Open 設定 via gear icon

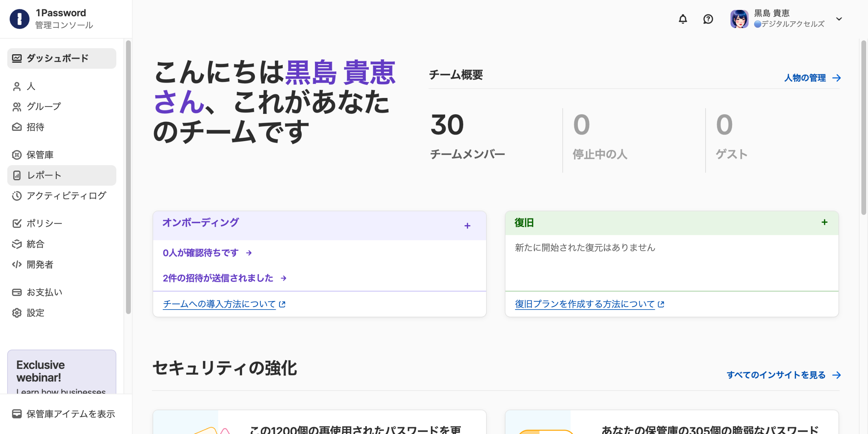tap(17, 313)
